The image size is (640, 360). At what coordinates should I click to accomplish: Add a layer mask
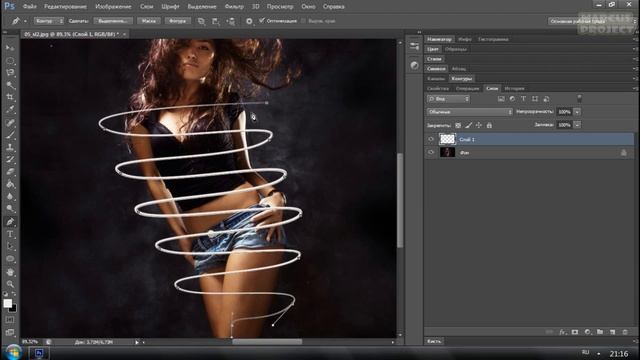click(575, 332)
